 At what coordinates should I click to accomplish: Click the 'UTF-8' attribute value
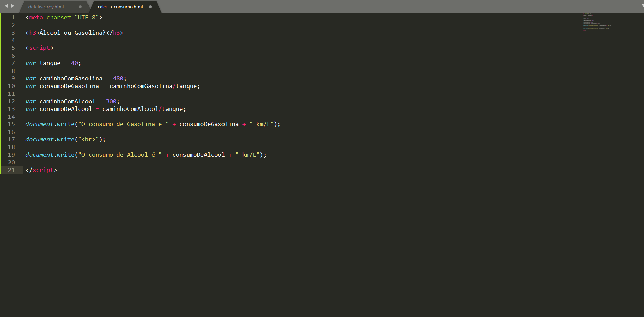tap(87, 17)
